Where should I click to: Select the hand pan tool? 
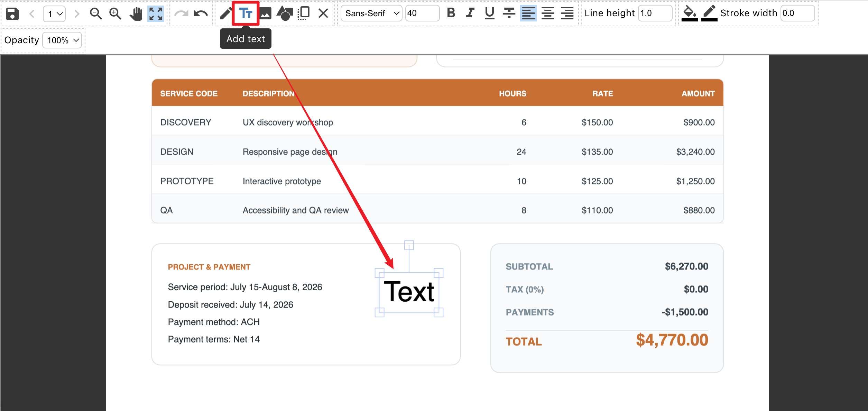[136, 14]
